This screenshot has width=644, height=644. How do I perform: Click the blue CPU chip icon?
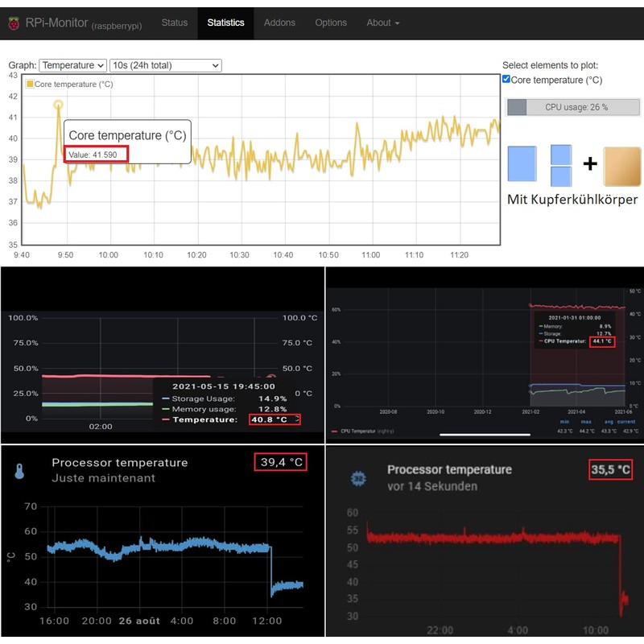pos(358,477)
